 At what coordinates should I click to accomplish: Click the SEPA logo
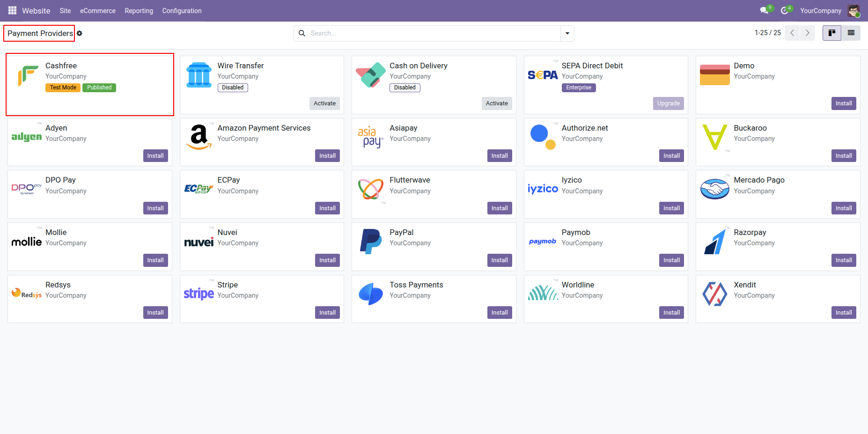543,75
